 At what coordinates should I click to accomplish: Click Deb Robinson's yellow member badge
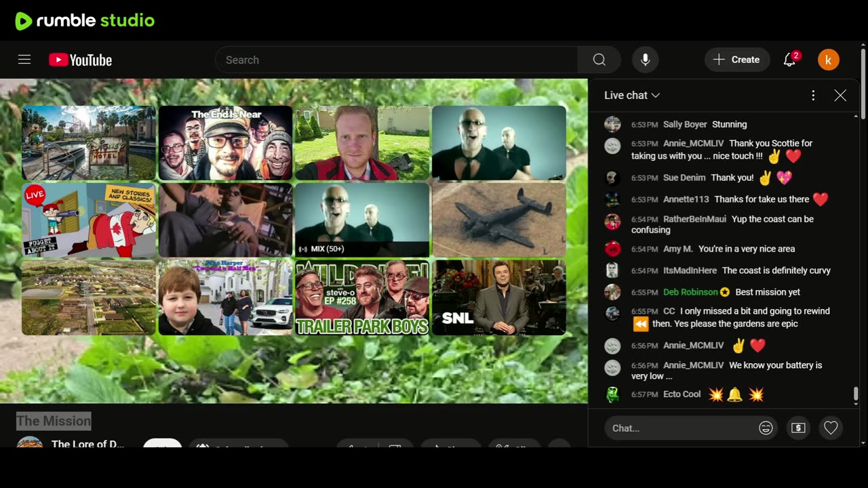click(725, 292)
